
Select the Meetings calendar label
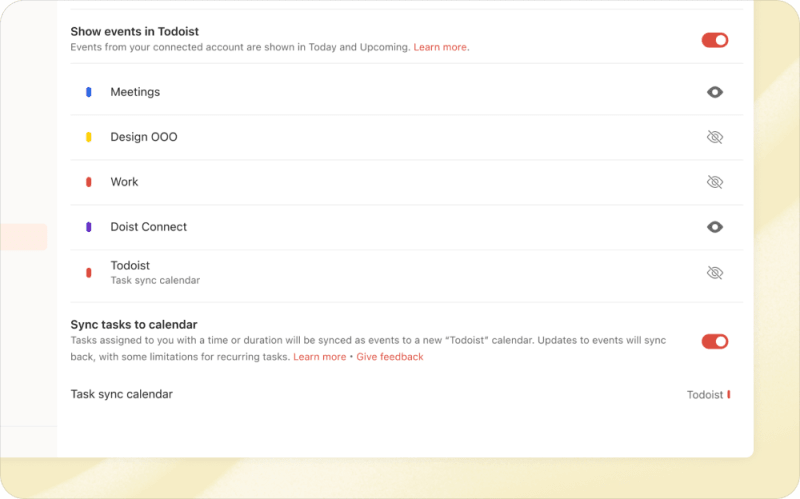click(x=135, y=92)
